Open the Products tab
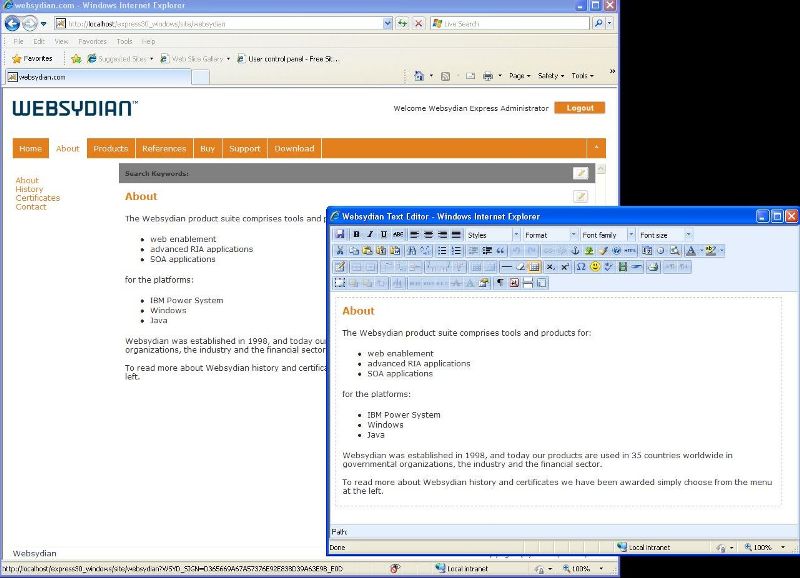800x578 pixels. click(111, 148)
